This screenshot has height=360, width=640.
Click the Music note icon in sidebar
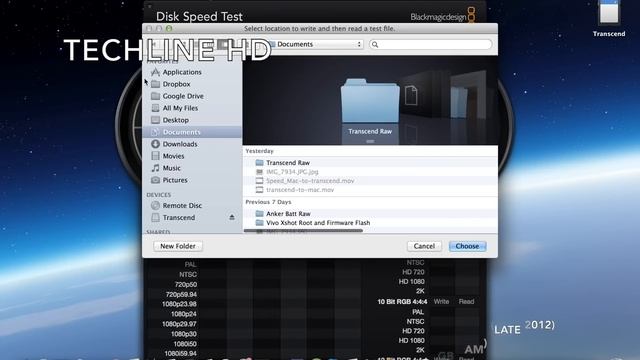[155, 168]
